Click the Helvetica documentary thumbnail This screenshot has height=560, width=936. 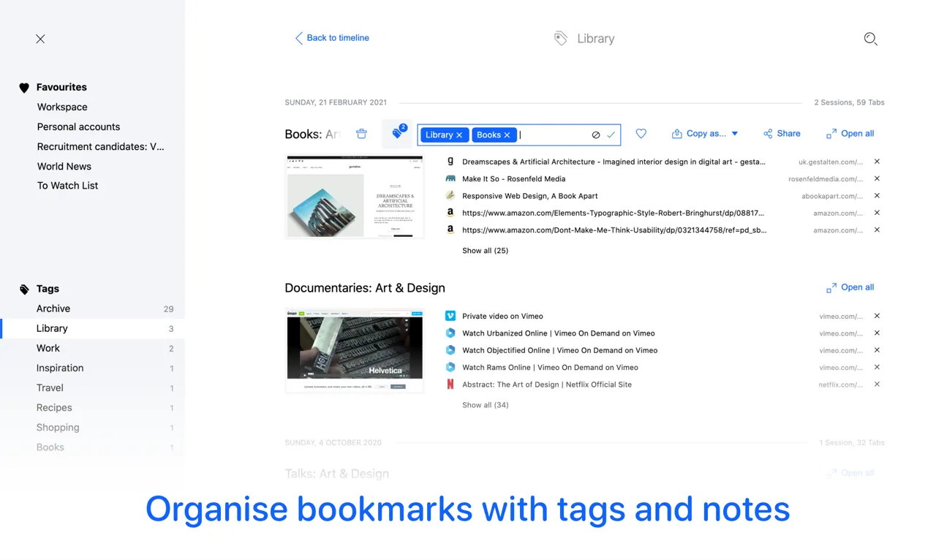click(x=354, y=349)
